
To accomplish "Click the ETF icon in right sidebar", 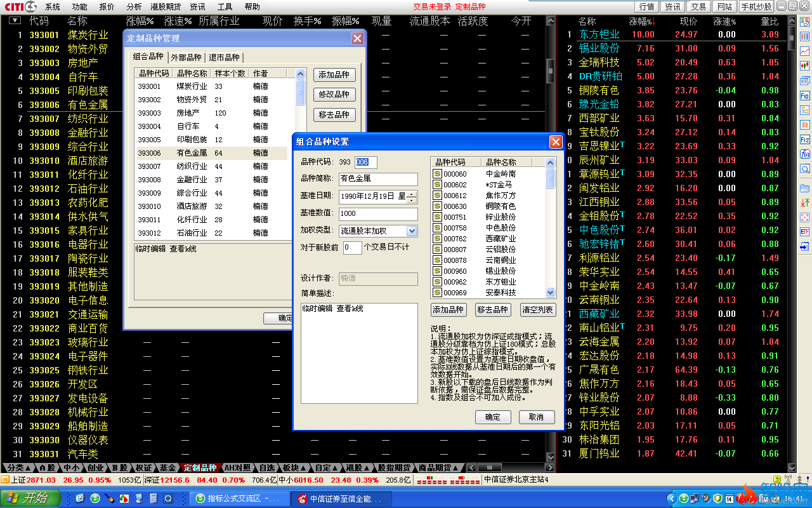I will coord(804,232).
